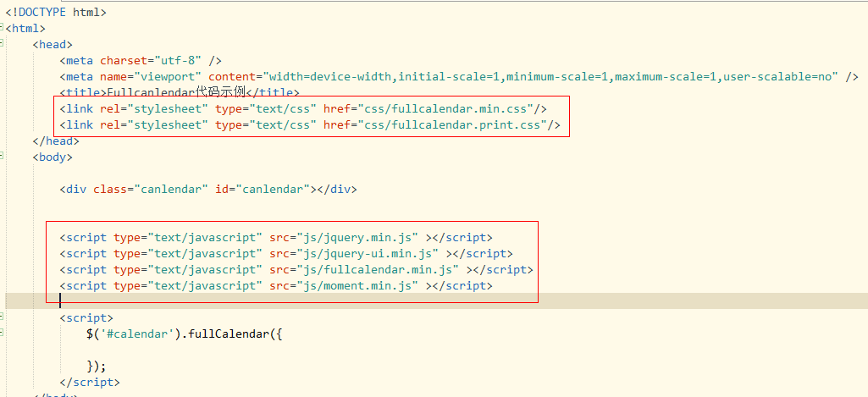This screenshot has width=868, height=397.
Task: Click the closing script tag at bottom
Action: point(90,382)
